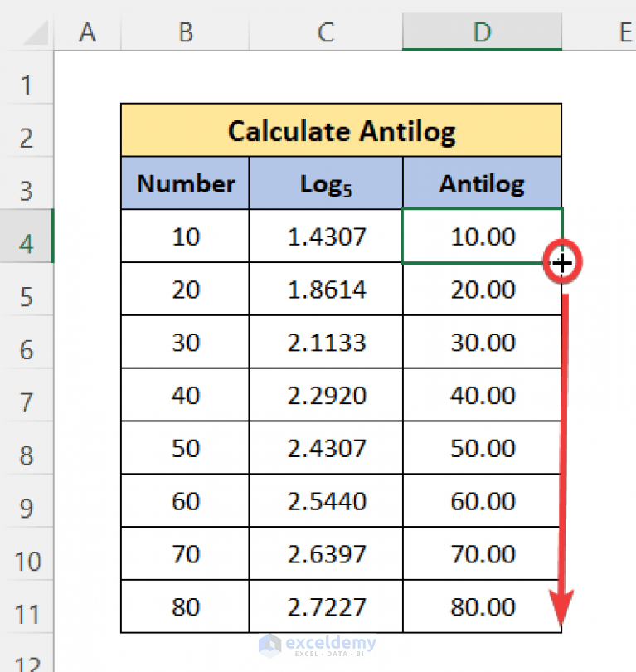This screenshot has width=636, height=672.
Task: Select log value 2.6397
Action: click(326, 553)
